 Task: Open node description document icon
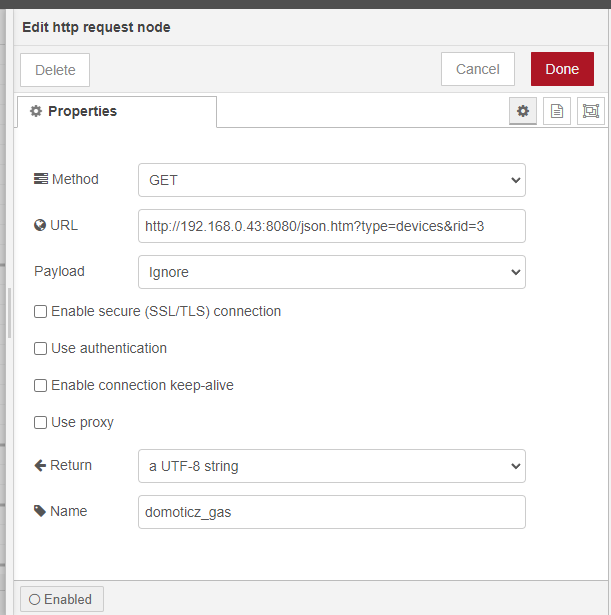(557, 112)
